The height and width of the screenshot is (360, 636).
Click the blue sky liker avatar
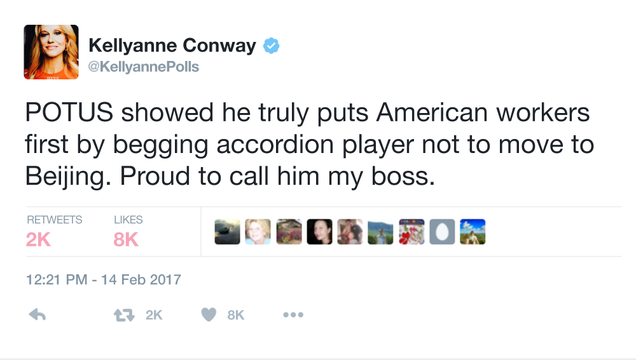tap(473, 232)
